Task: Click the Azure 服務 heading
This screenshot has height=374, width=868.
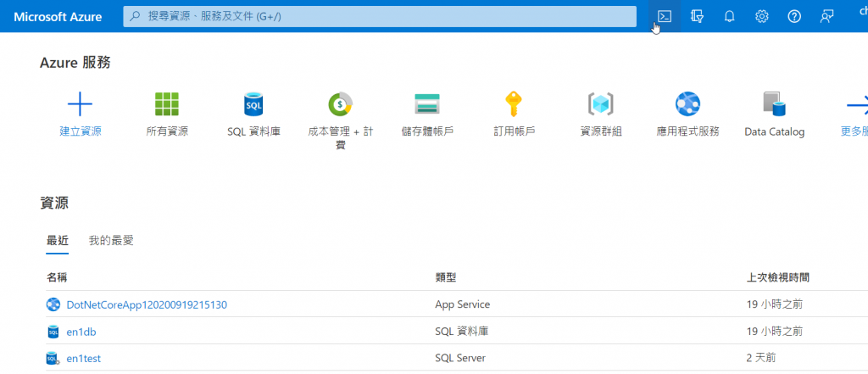Action: pyautogui.click(x=75, y=63)
